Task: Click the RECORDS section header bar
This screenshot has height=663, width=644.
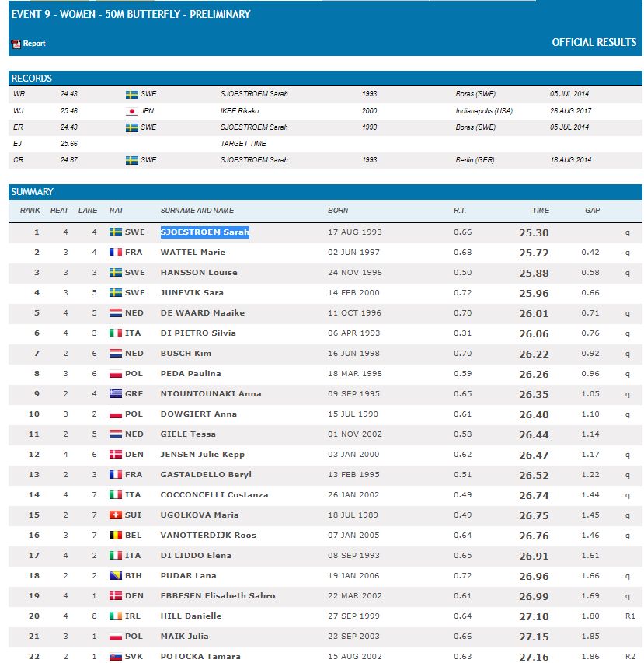Action: (x=325, y=79)
